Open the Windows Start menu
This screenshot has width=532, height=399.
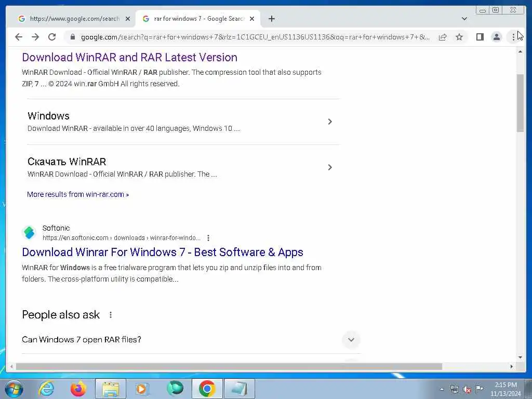click(x=14, y=389)
